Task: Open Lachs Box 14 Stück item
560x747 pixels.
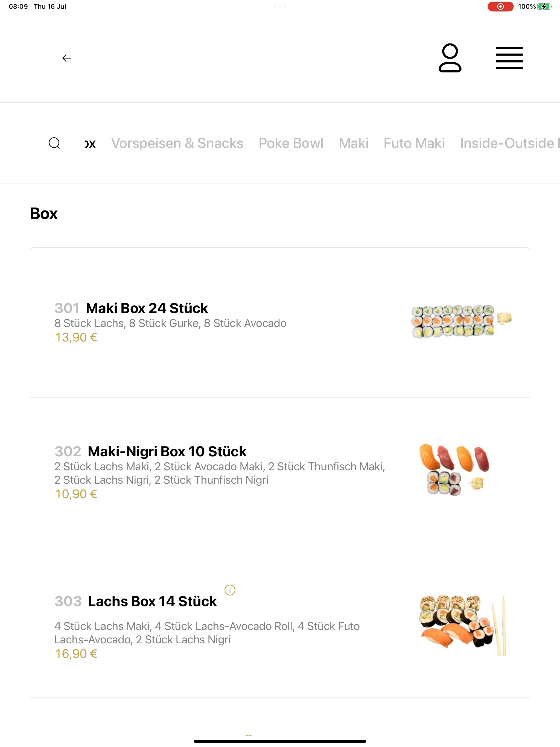Action: [x=280, y=622]
